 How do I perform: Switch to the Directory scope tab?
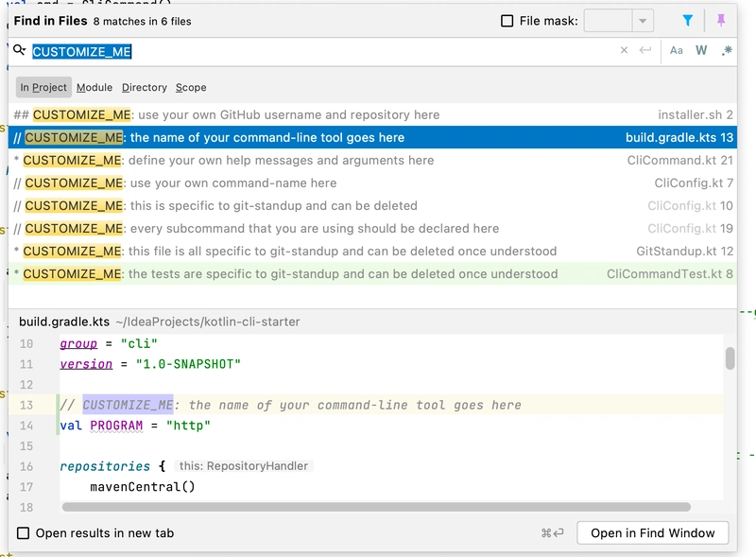(145, 87)
